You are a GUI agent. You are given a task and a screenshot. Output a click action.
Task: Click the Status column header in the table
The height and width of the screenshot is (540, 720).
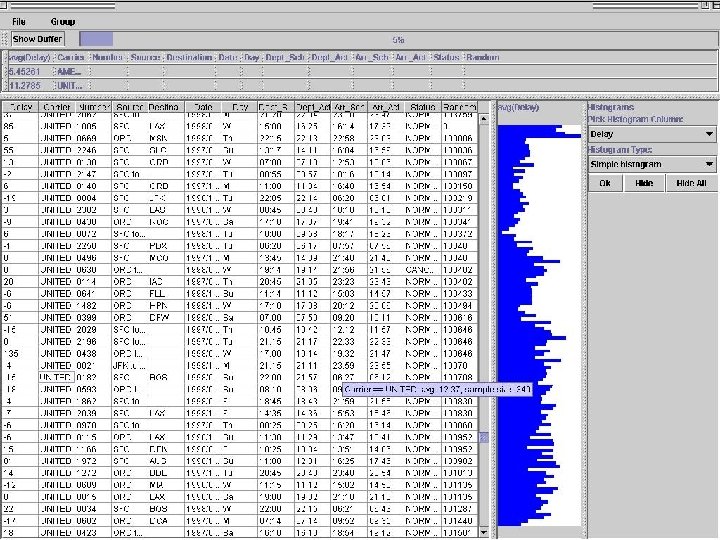tap(422, 107)
